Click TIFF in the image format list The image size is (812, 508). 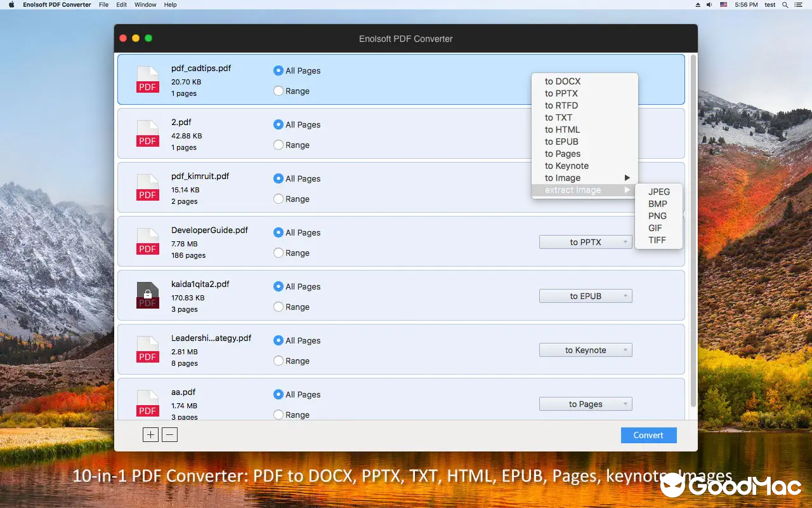[658, 240]
